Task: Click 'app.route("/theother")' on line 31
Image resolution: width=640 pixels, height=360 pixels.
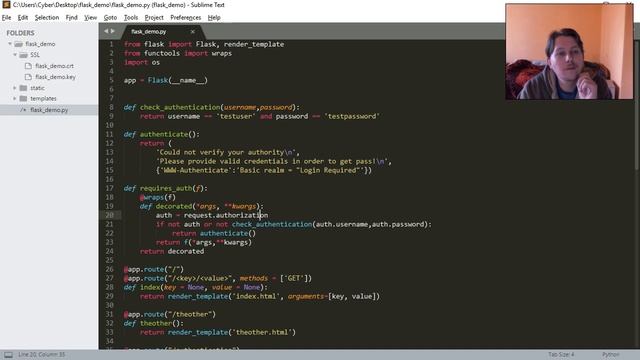Action: point(172,314)
